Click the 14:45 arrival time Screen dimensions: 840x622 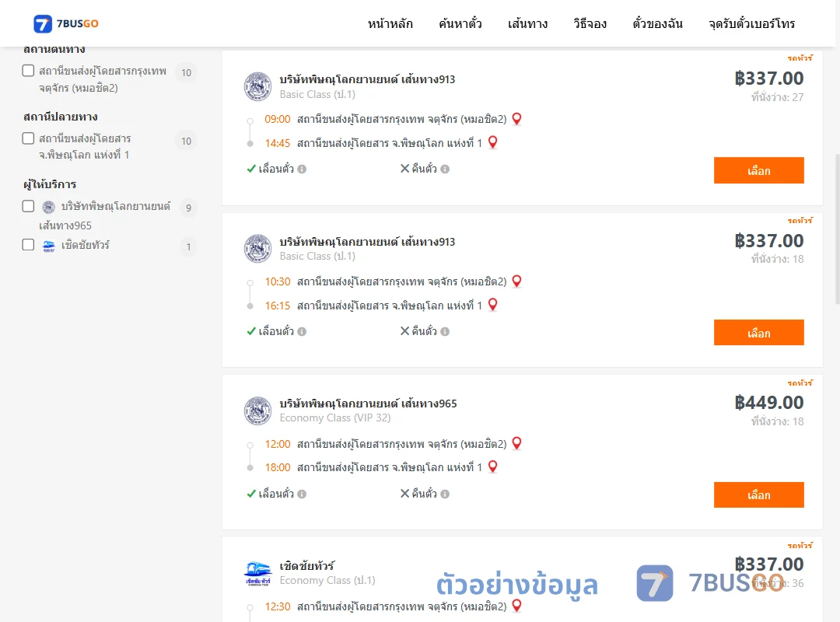click(277, 143)
